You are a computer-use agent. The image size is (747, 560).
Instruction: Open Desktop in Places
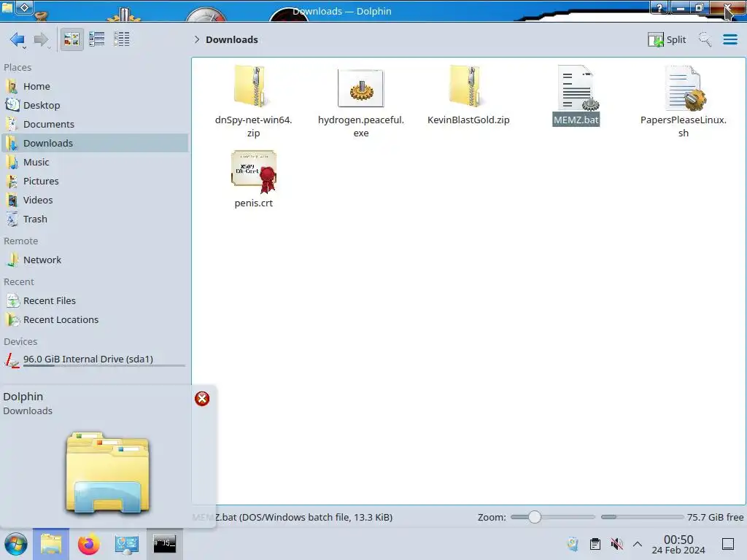[95, 105]
